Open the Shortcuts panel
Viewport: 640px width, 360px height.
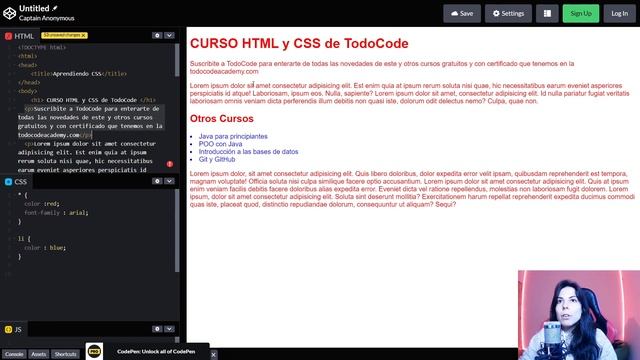click(65, 354)
